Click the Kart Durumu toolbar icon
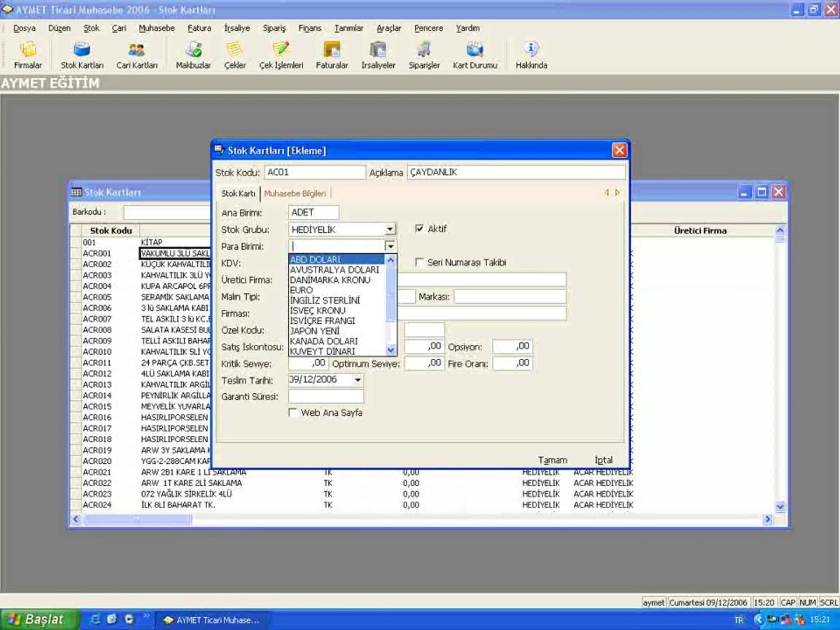The image size is (840, 630). (x=475, y=55)
